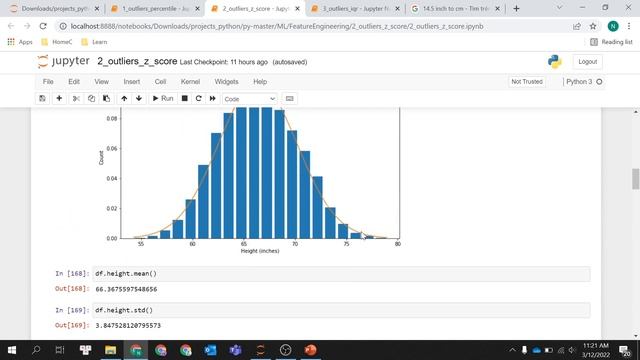Click the Python logo icon
The image size is (640, 360).
coord(555,62)
